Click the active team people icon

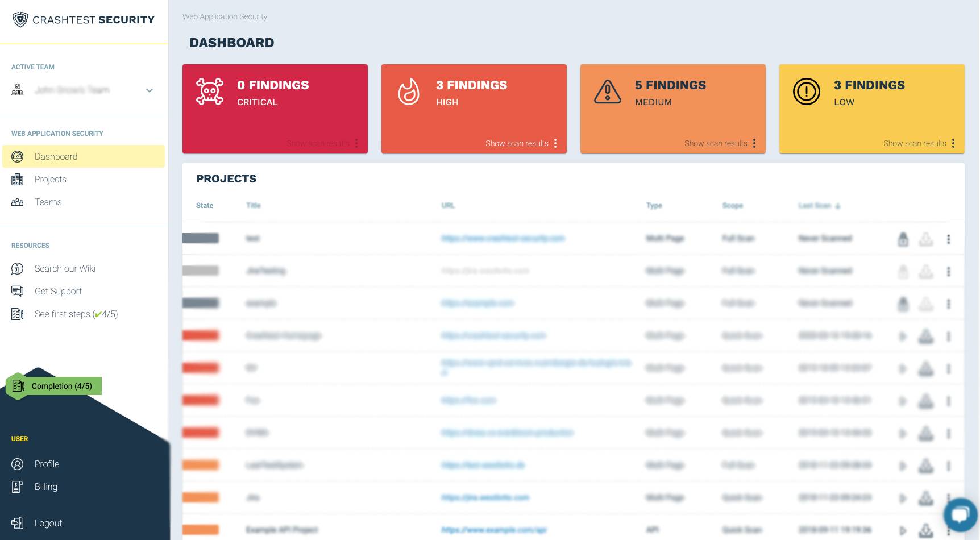(x=18, y=90)
